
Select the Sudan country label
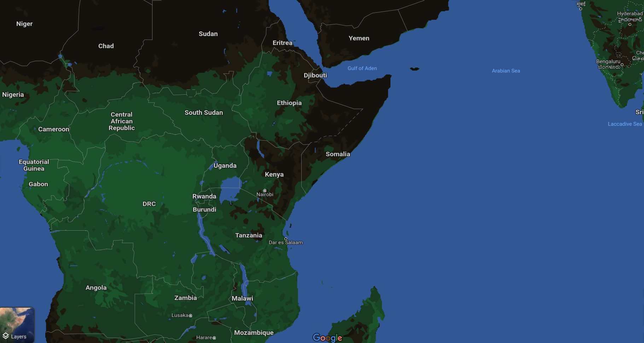point(208,34)
